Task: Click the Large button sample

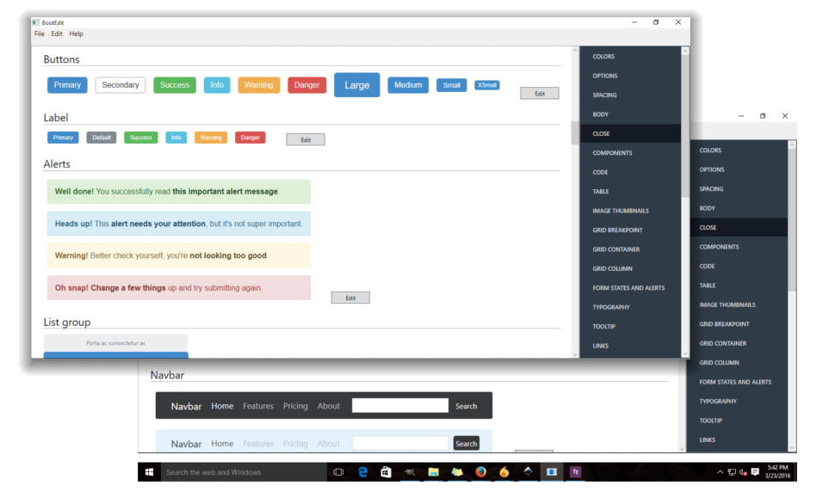Action: click(356, 85)
